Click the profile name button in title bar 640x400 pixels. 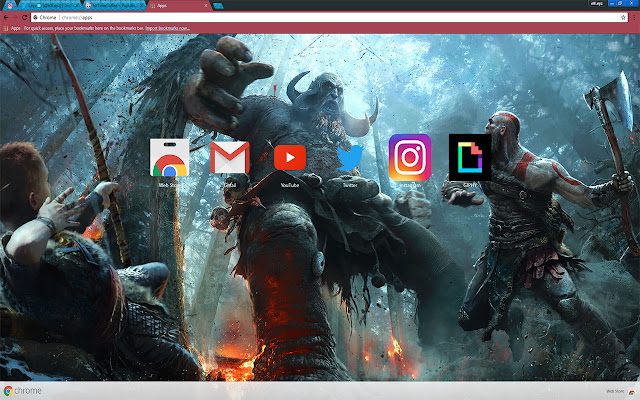tap(596, 3)
